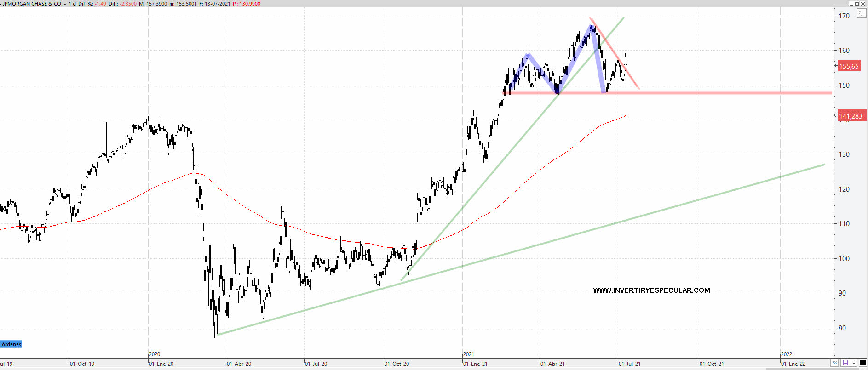
Task: Open the indicators zigzag icon
Action: tap(834, 363)
